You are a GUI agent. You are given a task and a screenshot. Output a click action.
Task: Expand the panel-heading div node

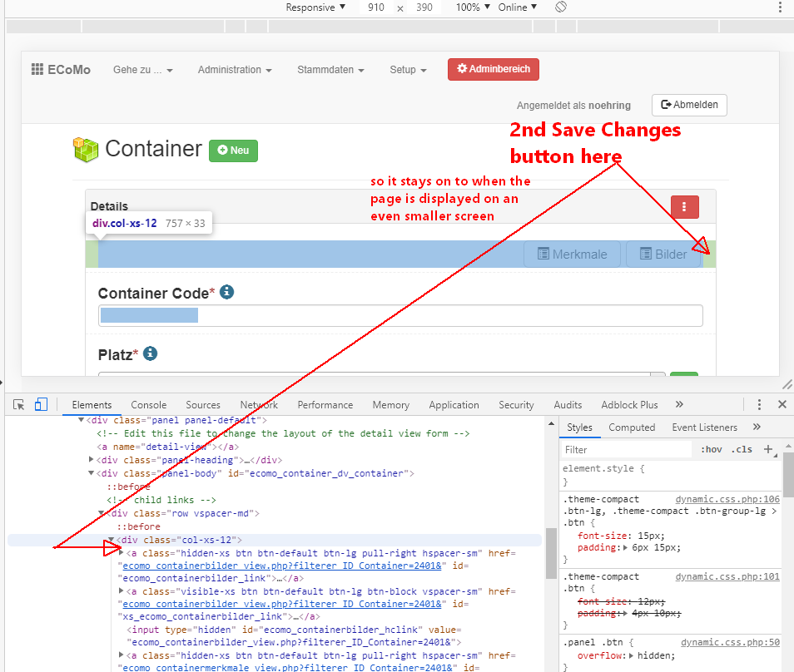point(92,459)
